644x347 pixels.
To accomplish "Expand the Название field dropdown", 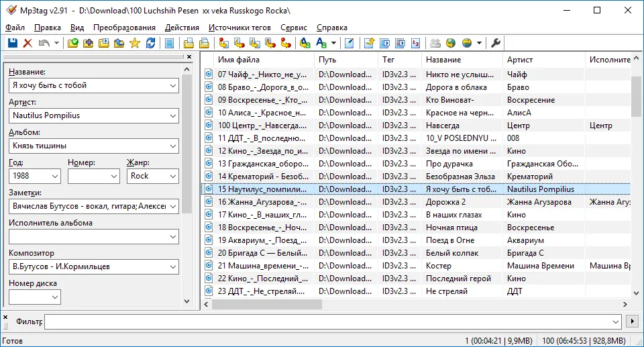I will pyautogui.click(x=173, y=85).
